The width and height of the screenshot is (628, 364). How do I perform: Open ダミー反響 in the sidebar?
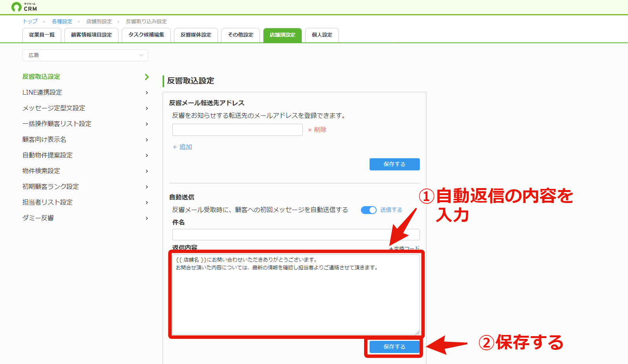38,218
